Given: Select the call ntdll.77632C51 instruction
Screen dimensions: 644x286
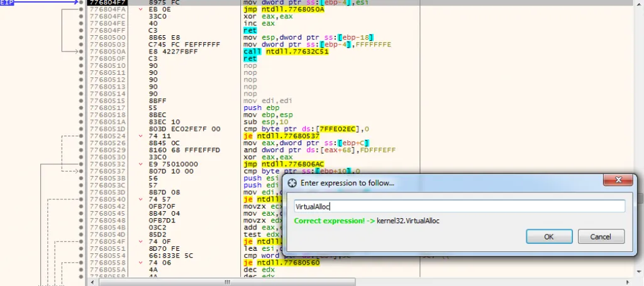Looking at the screenshot, I should (286, 52).
